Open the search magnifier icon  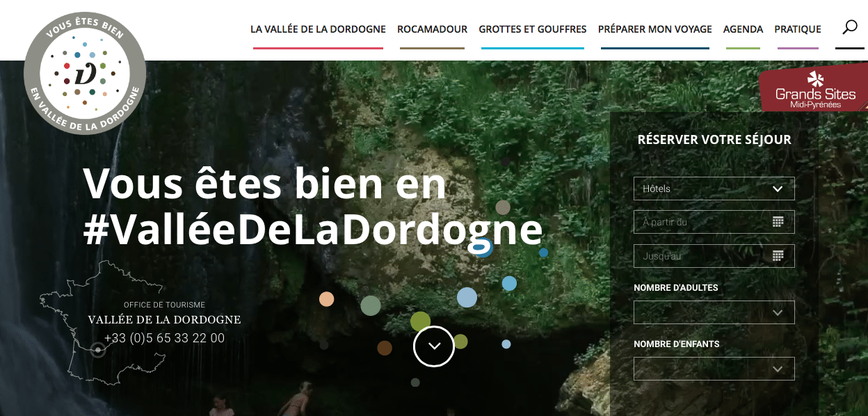pos(849,28)
